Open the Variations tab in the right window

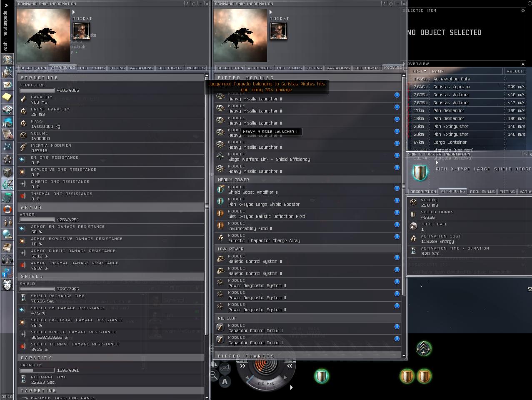tap(338, 67)
